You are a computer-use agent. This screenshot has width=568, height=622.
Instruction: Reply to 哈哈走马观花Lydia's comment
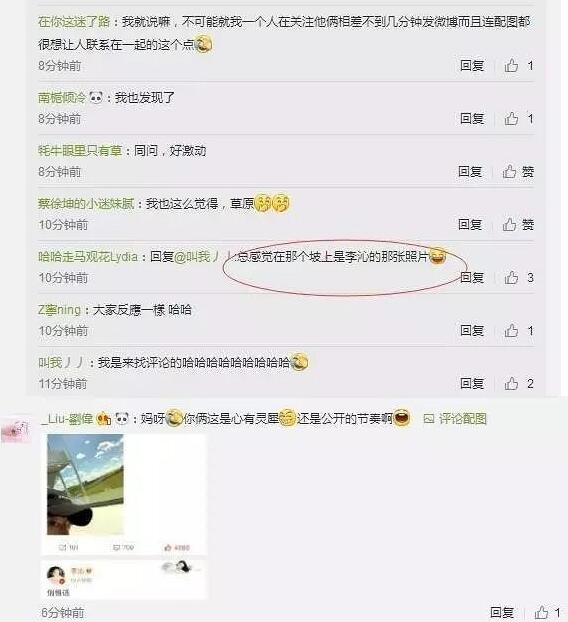pos(472,278)
